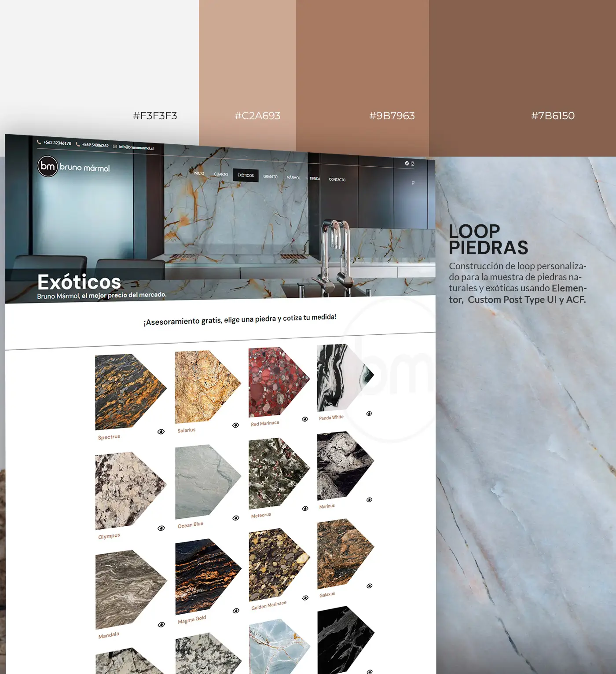Image resolution: width=616 pixels, height=674 pixels.
Task: Open the Magma Gold name link
Action: (192, 620)
